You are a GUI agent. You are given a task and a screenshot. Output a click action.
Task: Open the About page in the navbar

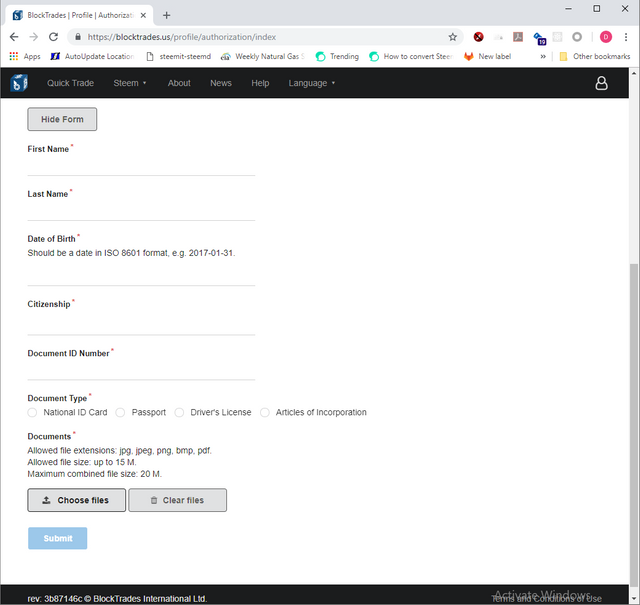pyautogui.click(x=179, y=83)
